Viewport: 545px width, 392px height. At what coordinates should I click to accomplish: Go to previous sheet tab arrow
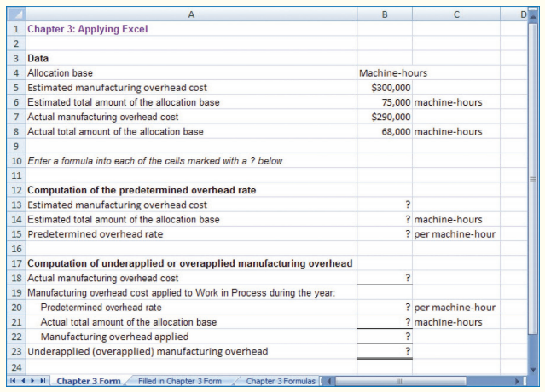pos(23,381)
